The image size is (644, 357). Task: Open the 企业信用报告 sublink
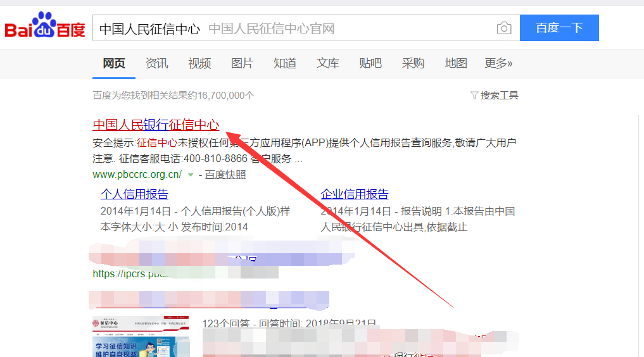pyautogui.click(x=355, y=194)
